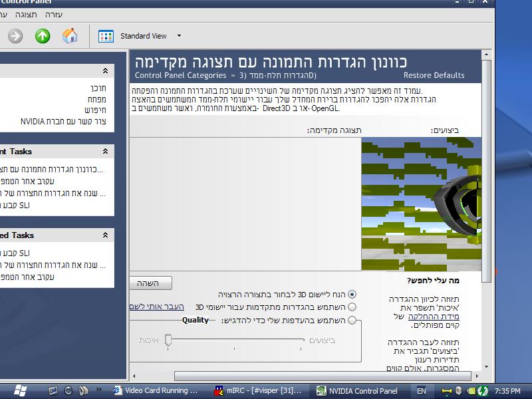Screen dimensions: 532x399
Task: Open the קבע SLI task under 'ed Tasks'
Action: [15, 253]
